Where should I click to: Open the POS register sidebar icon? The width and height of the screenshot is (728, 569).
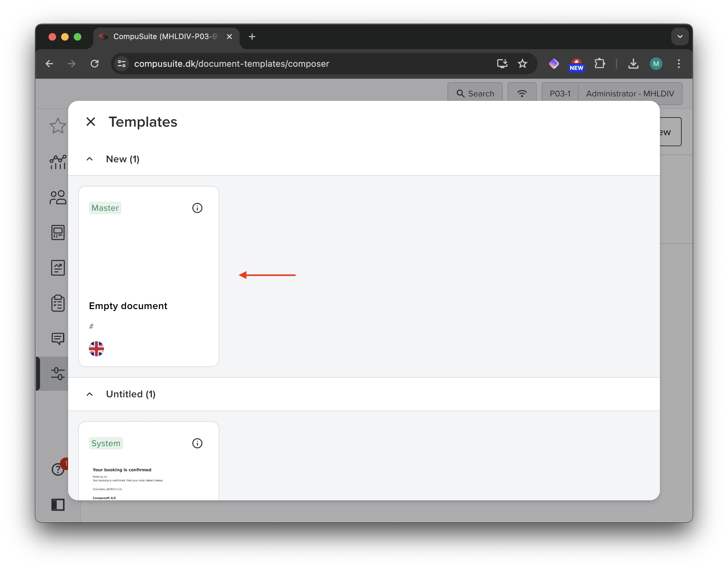tap(58, 232)
